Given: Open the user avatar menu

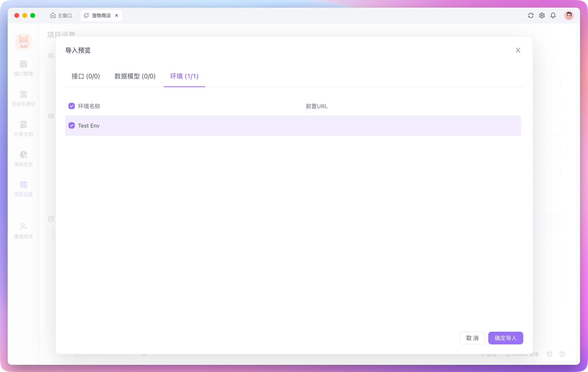Looking at the screenshot, I should [569, 16].
